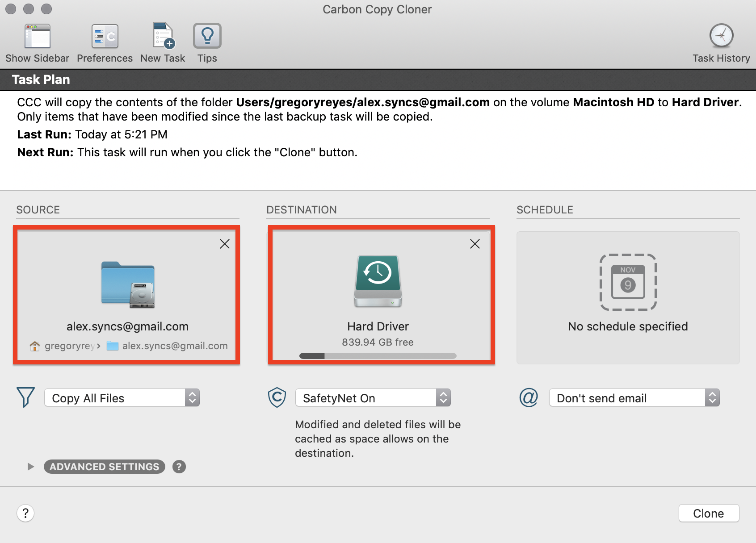Start the backup with Clone button
The image size is (756, 543).
coord(709,514)
